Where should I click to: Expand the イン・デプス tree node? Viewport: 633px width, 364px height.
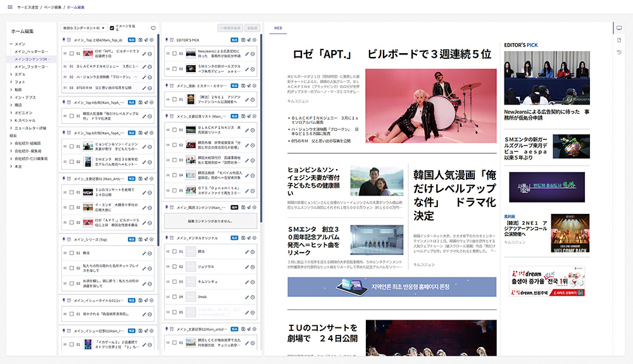click(11, 97)
